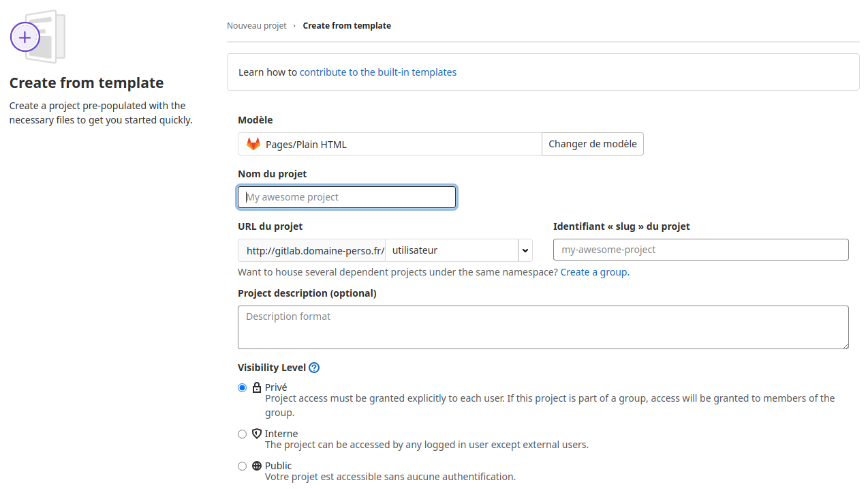This screenshot has height=489, width=868.
Task: Focus the Nom du projet input field
Action: tap(347, 197)
